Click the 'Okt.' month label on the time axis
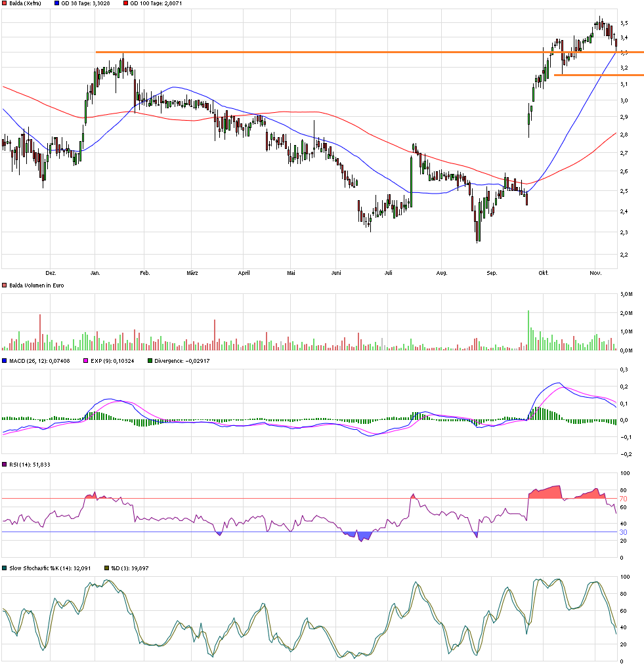This screenshot has height=668, width=644. click(544, 273)
